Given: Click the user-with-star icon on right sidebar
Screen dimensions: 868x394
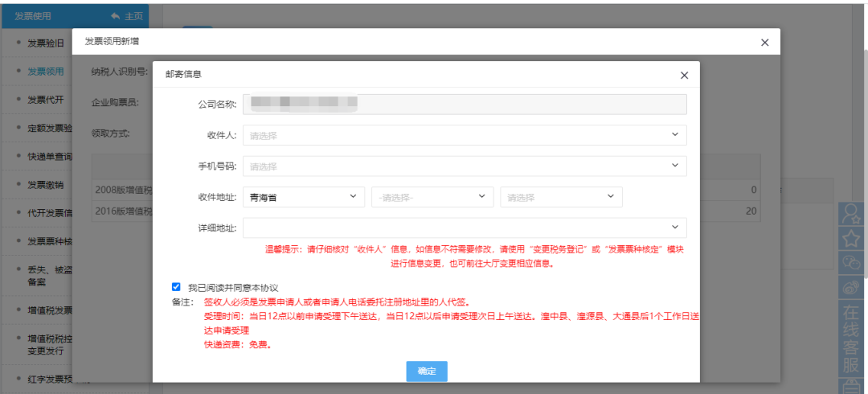Looking at the screenshot, I should (x=850, y=215).
